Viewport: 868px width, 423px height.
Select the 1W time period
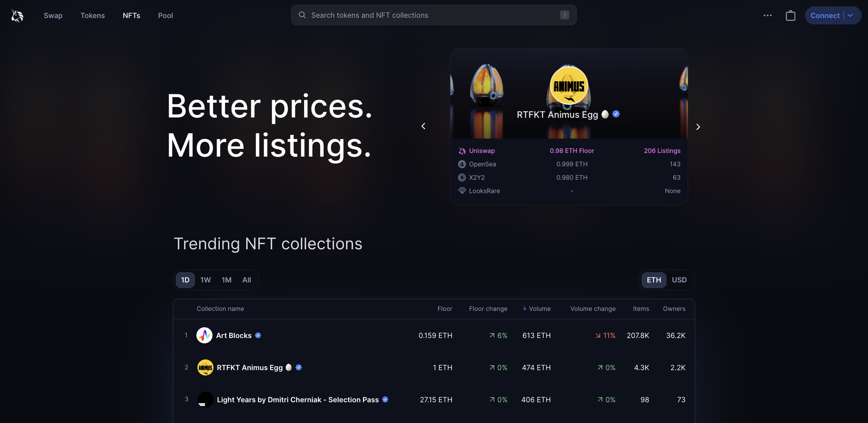[205, 280]
